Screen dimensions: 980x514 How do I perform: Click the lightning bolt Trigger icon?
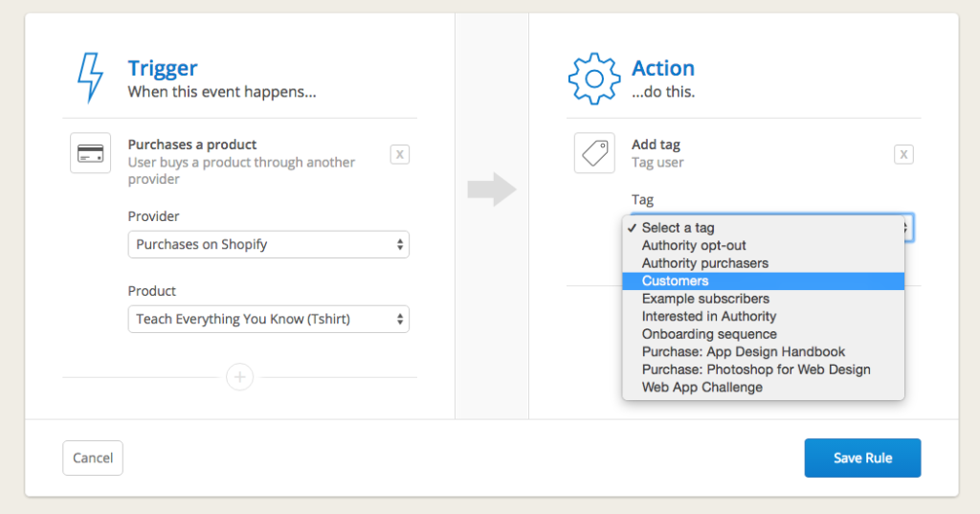point(90,78)
